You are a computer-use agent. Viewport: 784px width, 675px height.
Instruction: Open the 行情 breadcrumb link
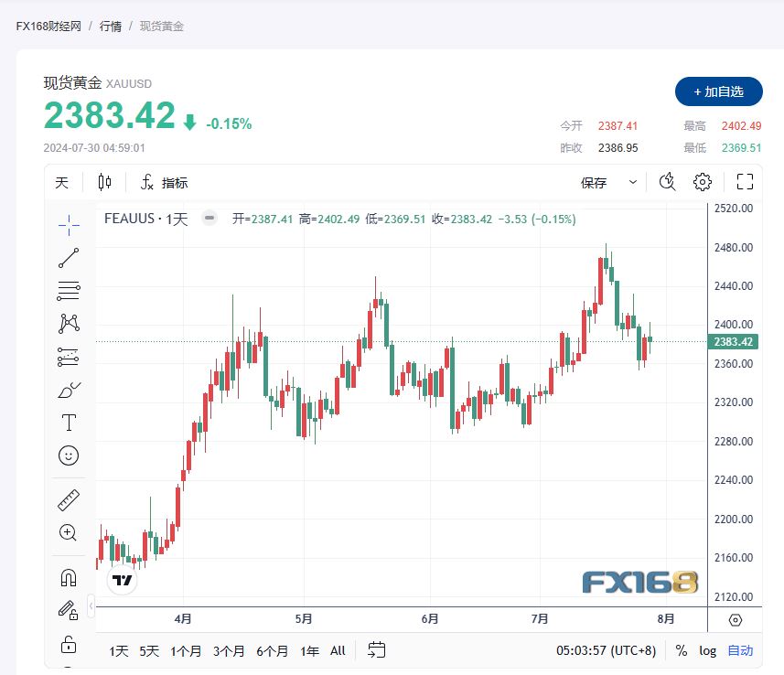click(110, 27)
